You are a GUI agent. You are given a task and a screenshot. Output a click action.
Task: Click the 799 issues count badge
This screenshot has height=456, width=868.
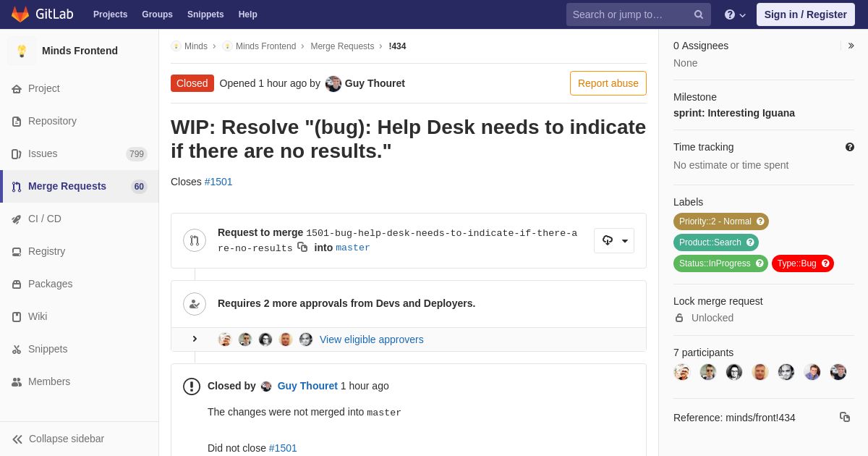[x=137, y=154]
